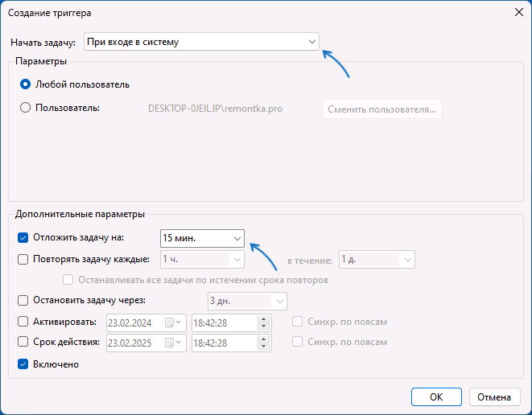The height and width of the screenshot is (415, 532).
Task: Click the Активировать time field 18:42:28
Action: [x=223, y=323]
